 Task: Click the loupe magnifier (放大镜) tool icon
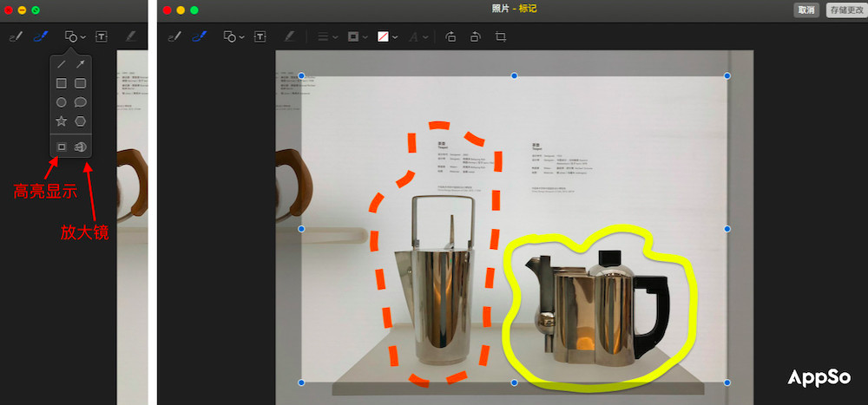[81, 147]
